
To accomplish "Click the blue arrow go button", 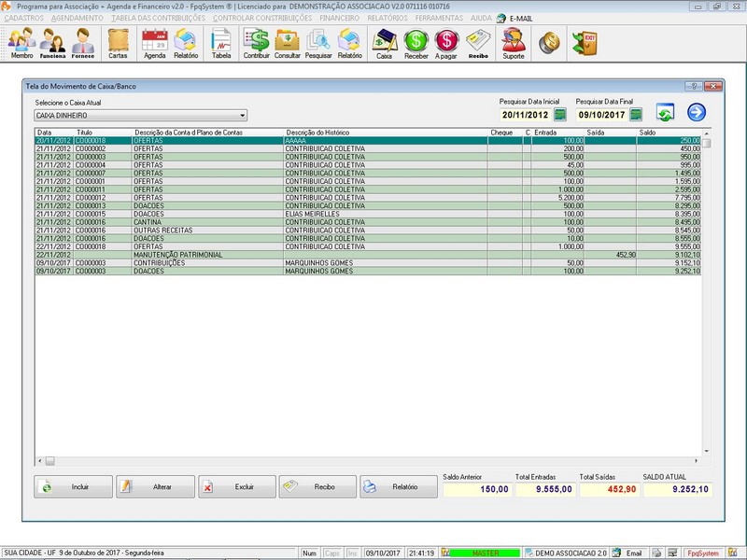I will pyautogui.click(x=697, y=113).
